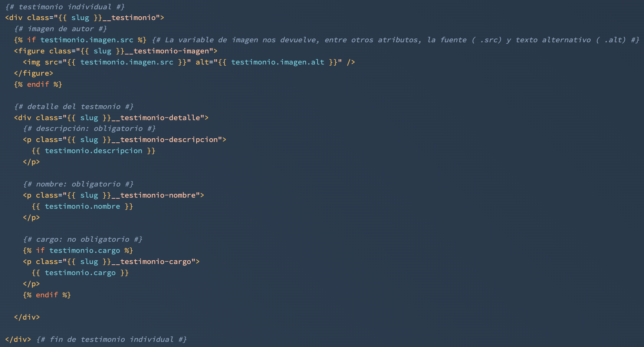Click the 'testimonio.descripcion' variable expression
644x347 pixels.
(93, 151)
